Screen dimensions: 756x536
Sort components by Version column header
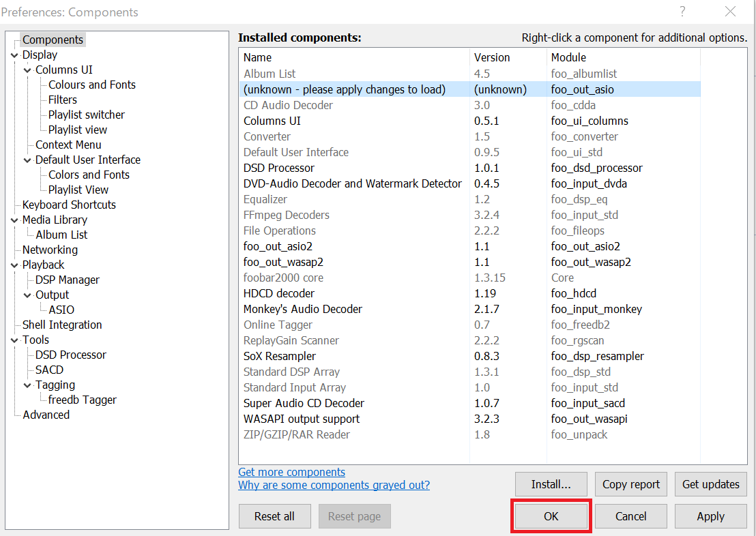tap(508, 57)
